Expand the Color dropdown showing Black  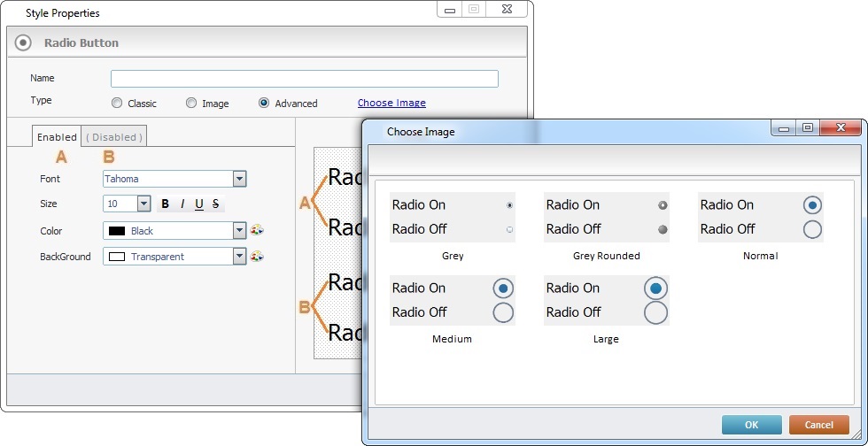tap(239, 231)
